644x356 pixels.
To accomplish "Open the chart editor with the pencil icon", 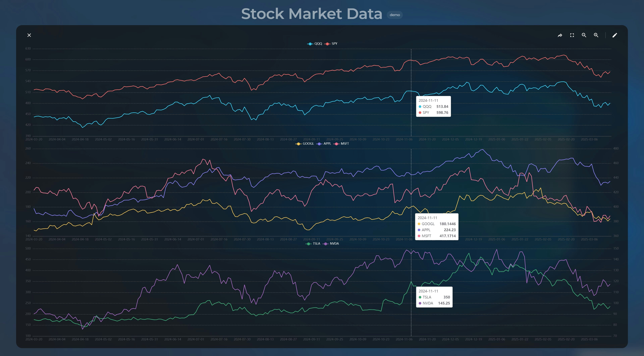I will click(x=615, y=35).
